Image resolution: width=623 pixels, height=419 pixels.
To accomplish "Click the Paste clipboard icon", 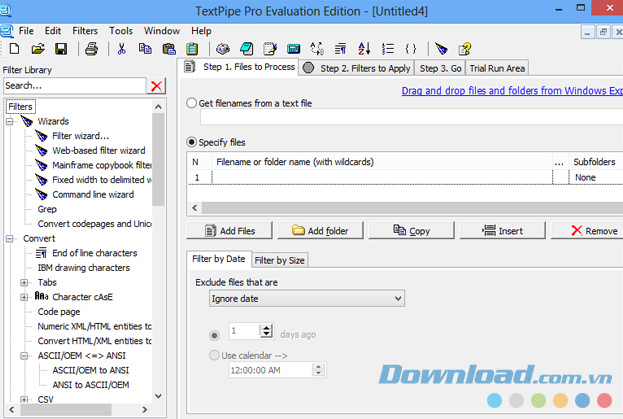I will point(169,49).
